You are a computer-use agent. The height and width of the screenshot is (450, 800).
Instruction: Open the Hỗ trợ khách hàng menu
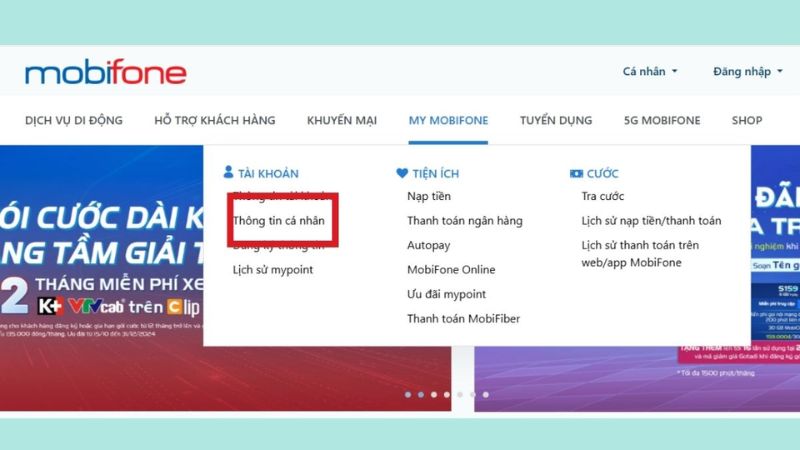(215, 120)
